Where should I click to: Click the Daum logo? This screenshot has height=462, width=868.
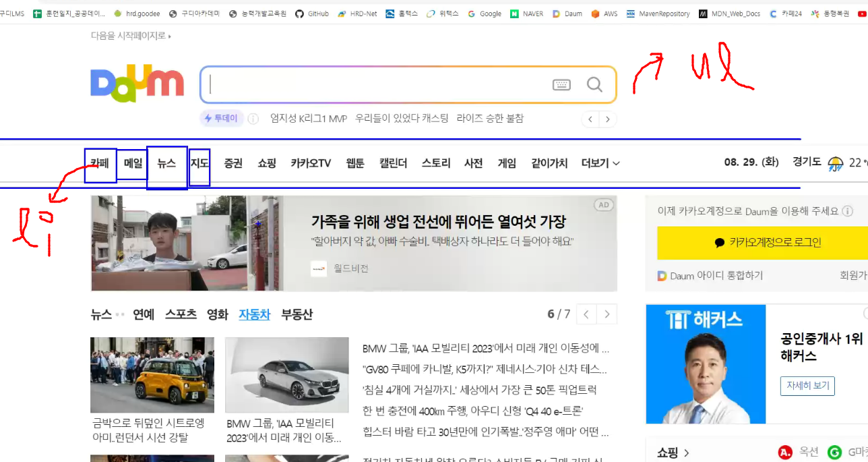[137, 84]
